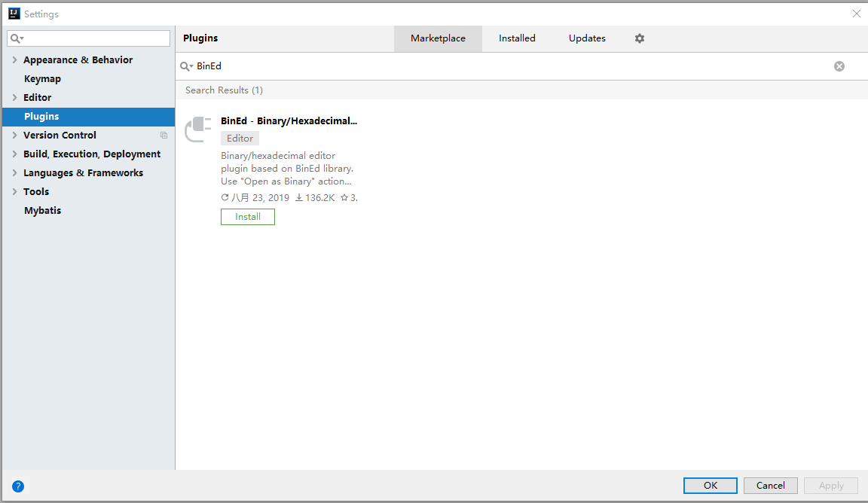
Task: Expand the Editor settings node
Action: [14, 97]
